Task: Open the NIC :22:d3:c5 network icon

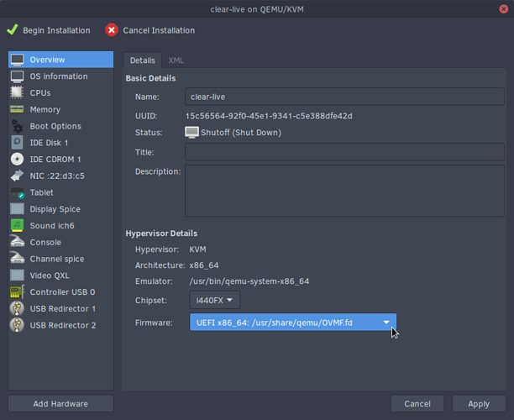Action: coord(17,176)
